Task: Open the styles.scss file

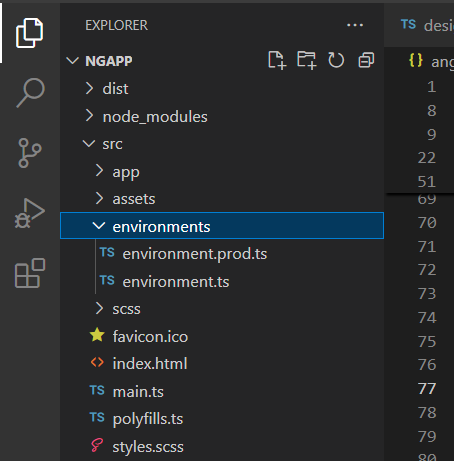Action: [x=222, y=446]
